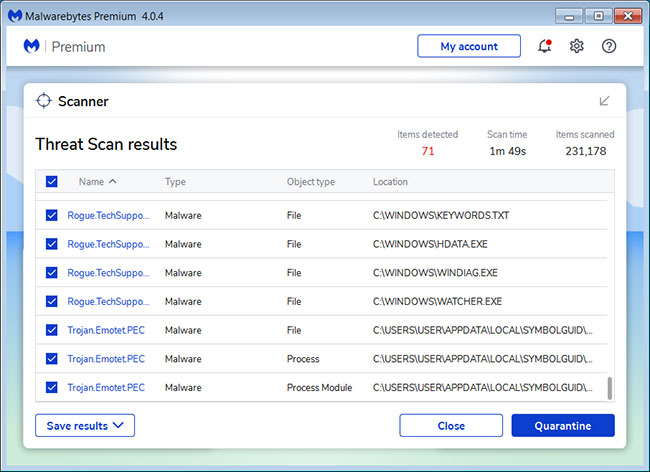This screenshot has height=472, width=650.
Task: Open Rogue.TechSuppo... link for WATCHER.EXE
Action: coord(108,301)
